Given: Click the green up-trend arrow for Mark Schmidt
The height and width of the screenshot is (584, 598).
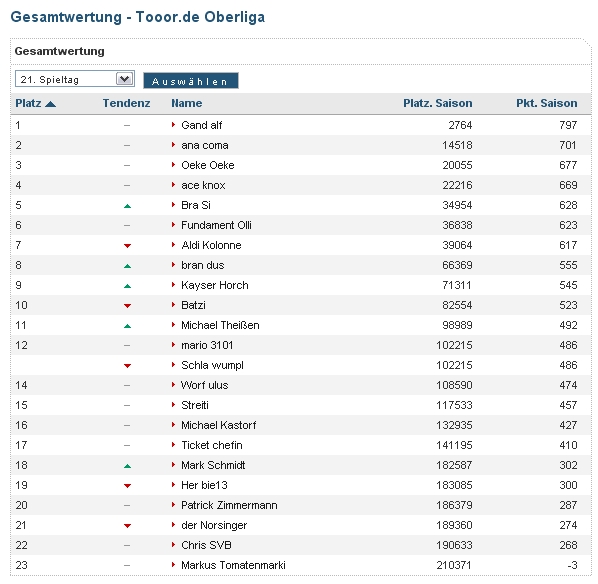Looking at the screenshot, I should click(x=127, y=466).
